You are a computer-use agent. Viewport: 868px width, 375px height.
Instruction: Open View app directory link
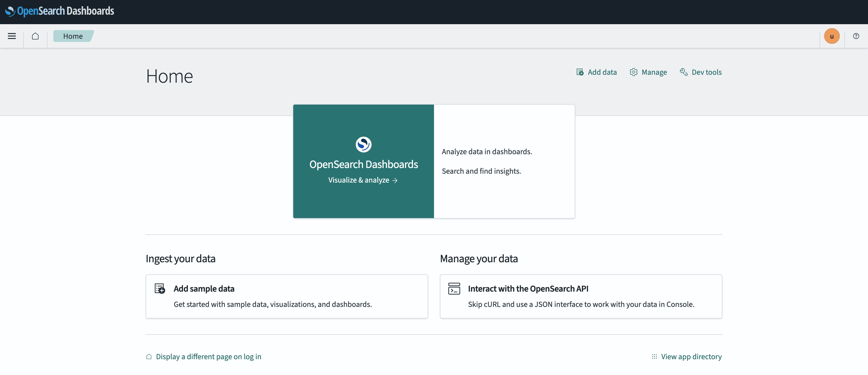point(686,356)
